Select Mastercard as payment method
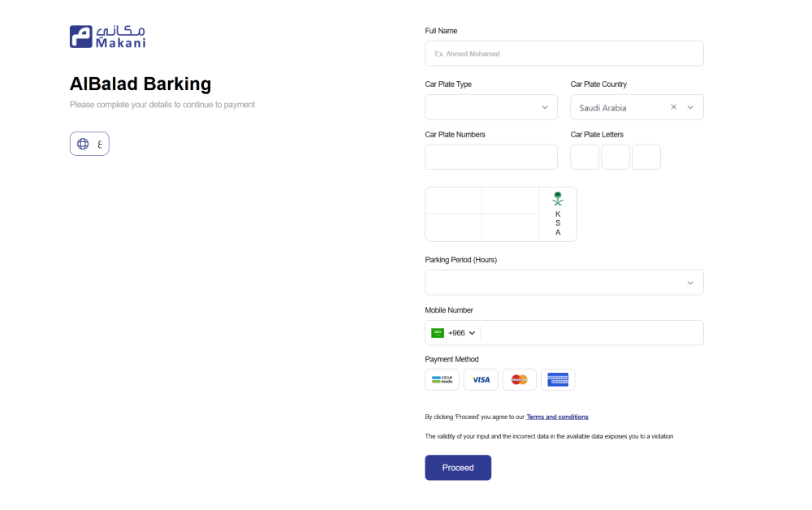This screenshot has width=812, height=510. pos(519,379)
